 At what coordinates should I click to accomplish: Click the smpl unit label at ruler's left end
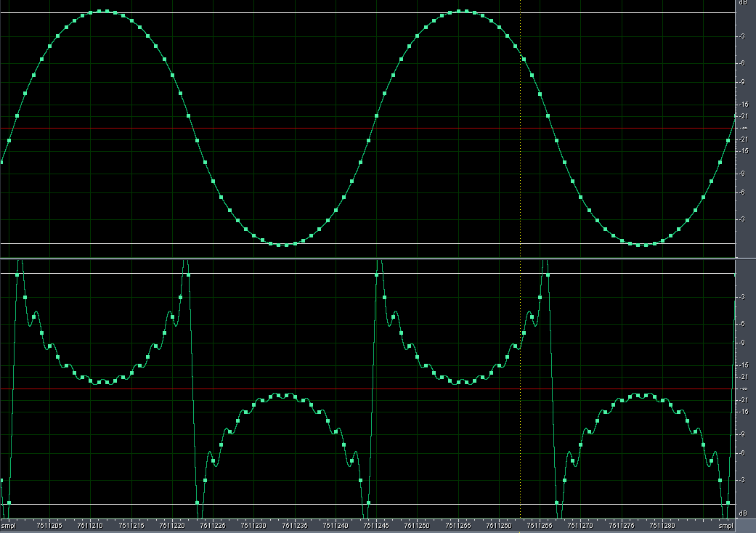click(9, 526)
